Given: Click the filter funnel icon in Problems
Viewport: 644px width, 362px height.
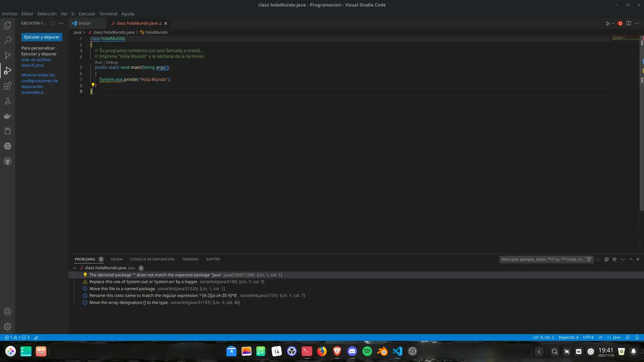Looking at the screenshot, I should coord(589,259).
